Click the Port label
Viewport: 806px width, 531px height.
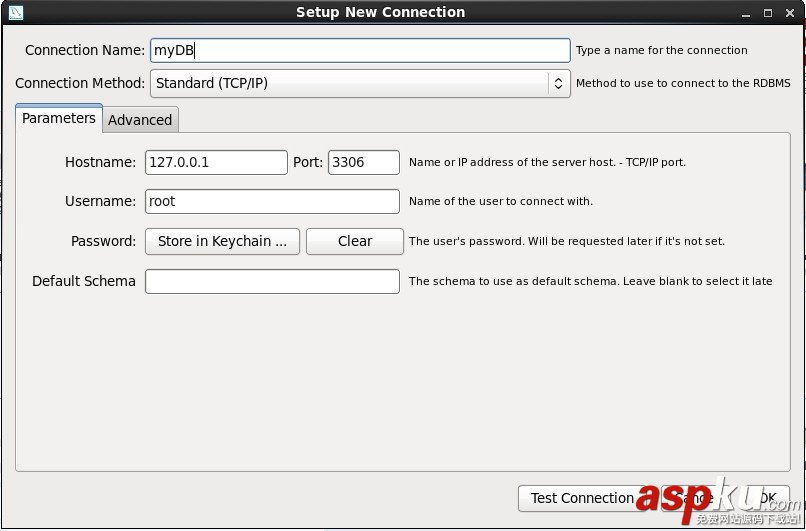(x=308, y=162)
